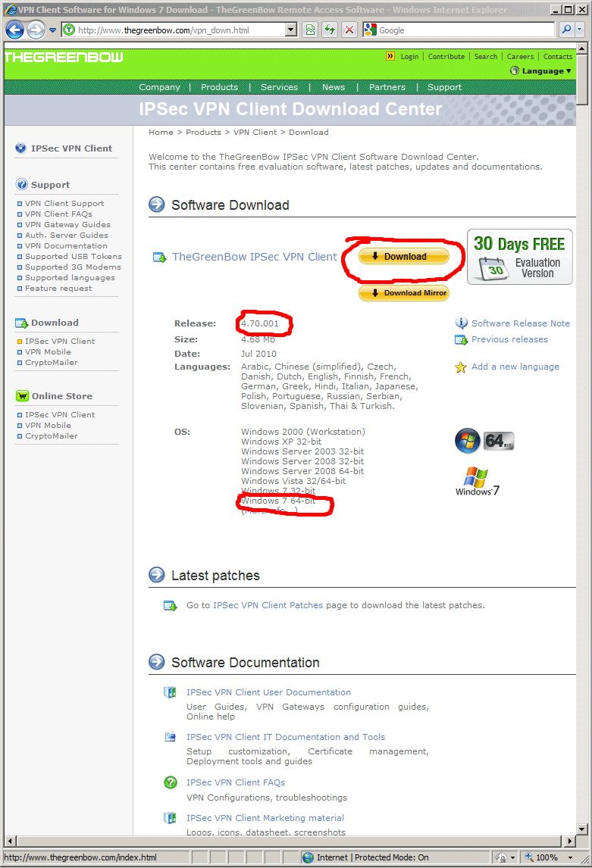This screenshot has height=868, width=592.
Task: Click the Previous releases icon
Action: coord(461,339)
